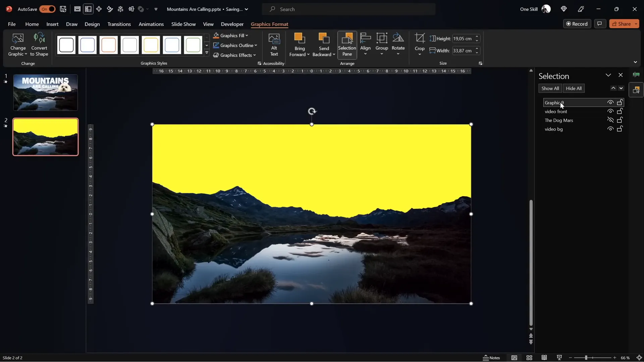Open Graphics Outline dropdown

click(235, 45)
